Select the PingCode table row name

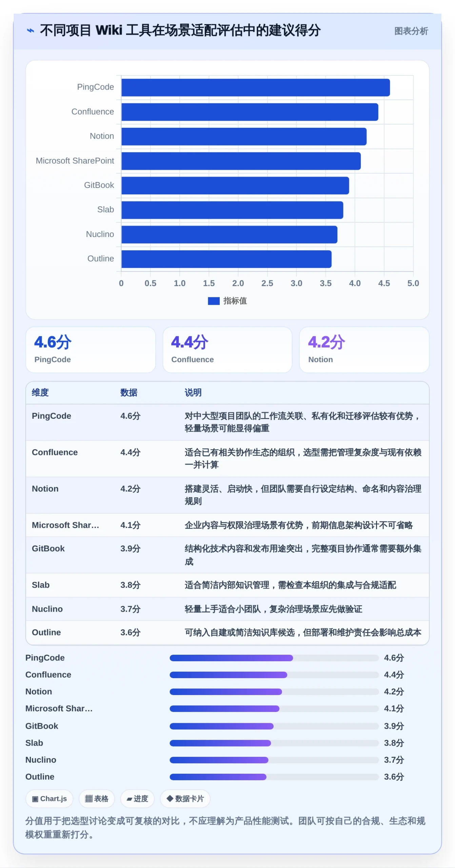[x=52, y=416]
